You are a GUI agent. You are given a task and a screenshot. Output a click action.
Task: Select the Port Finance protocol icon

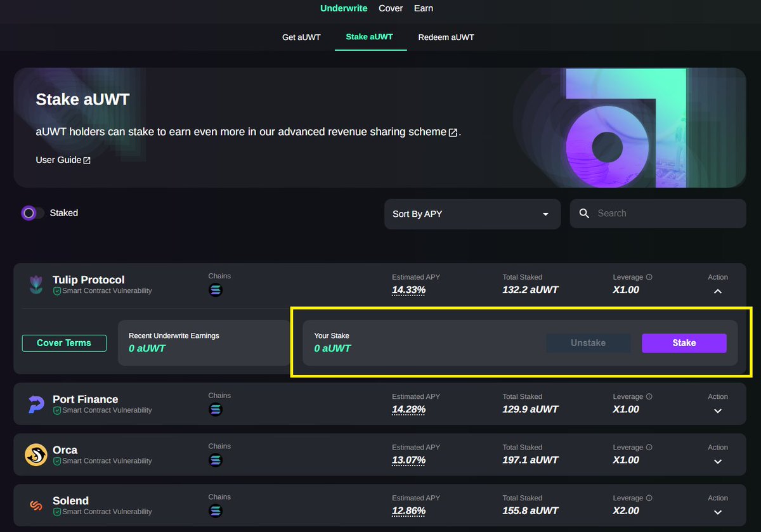tap(36, 403)
